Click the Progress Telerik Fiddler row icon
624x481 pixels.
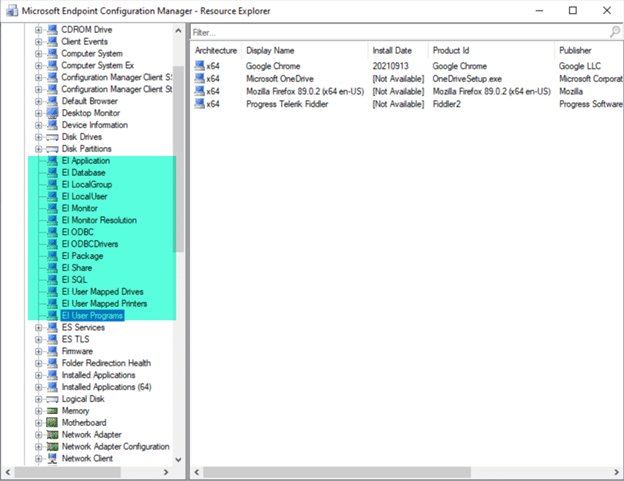[199, 104]
